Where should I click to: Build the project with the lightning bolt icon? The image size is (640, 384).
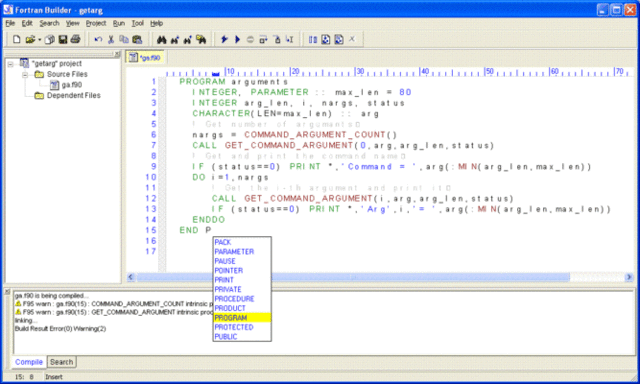click(x=224, y=40)
